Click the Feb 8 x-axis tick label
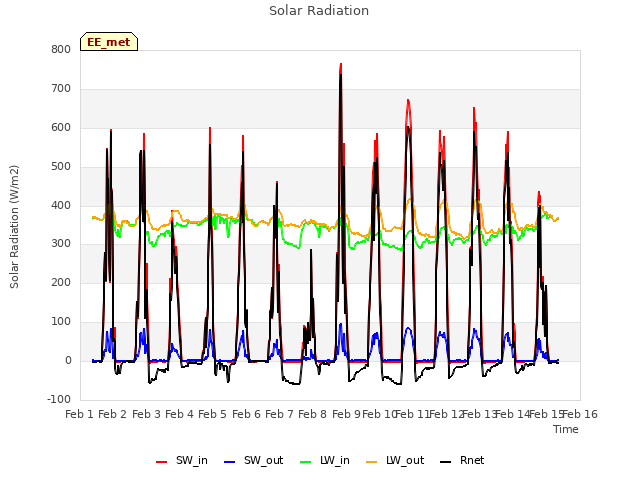The image size is (640, 480). (312, 415)
